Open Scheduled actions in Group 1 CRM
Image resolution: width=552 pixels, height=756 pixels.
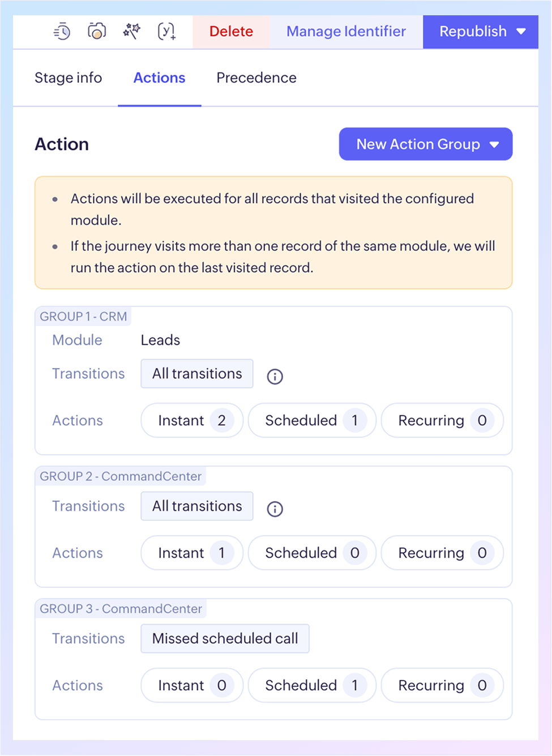[312, 421]
